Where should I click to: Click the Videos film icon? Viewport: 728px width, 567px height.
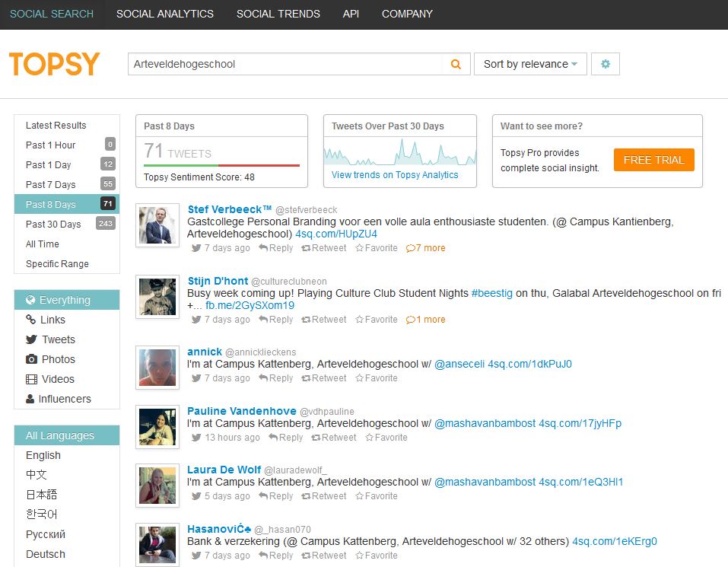(x=32, y=379)
